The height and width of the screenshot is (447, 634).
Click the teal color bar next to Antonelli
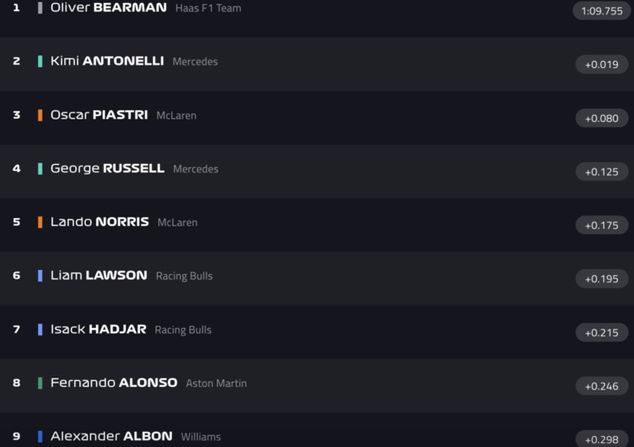(40, 61)
